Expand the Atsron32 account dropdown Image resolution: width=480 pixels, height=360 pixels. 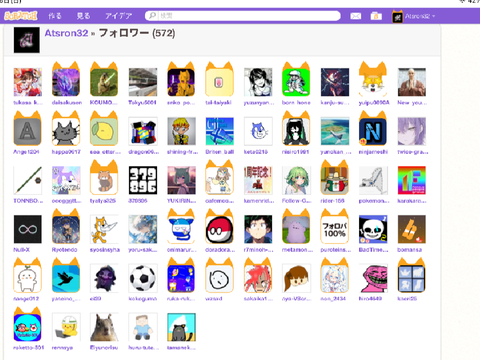pos(420,16)
